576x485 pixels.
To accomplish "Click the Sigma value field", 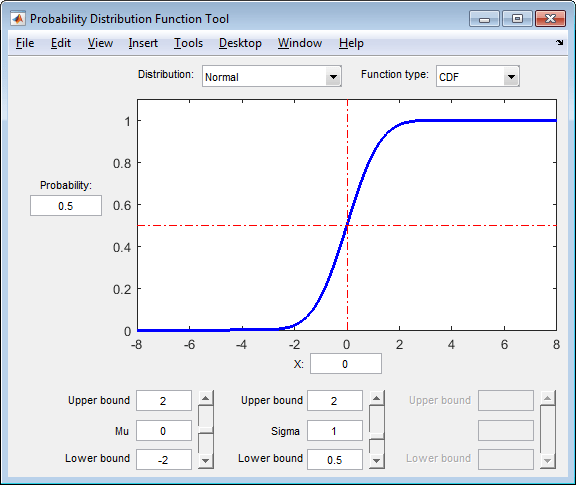I will click(335, 431).
